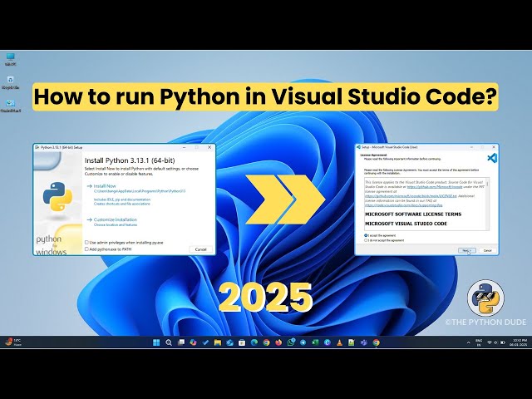Cancel the Python 3.13.1 setup
This screenshot has height=399, width=532.
[x=201, y=249]
